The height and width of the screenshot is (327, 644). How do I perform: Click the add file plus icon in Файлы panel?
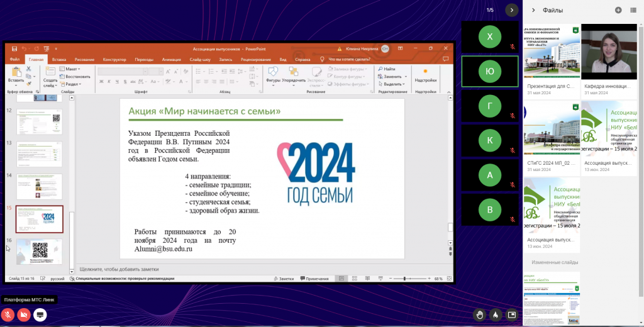coord(618,10)
